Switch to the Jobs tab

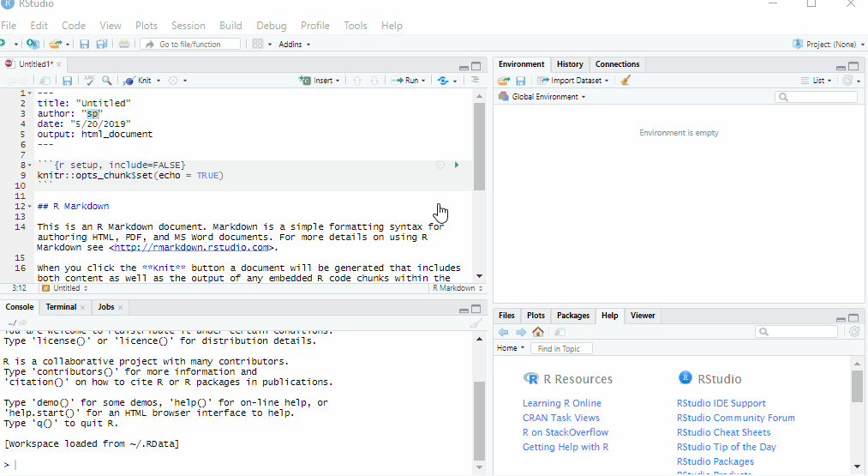pyautogui.click(x=106, y=307)
